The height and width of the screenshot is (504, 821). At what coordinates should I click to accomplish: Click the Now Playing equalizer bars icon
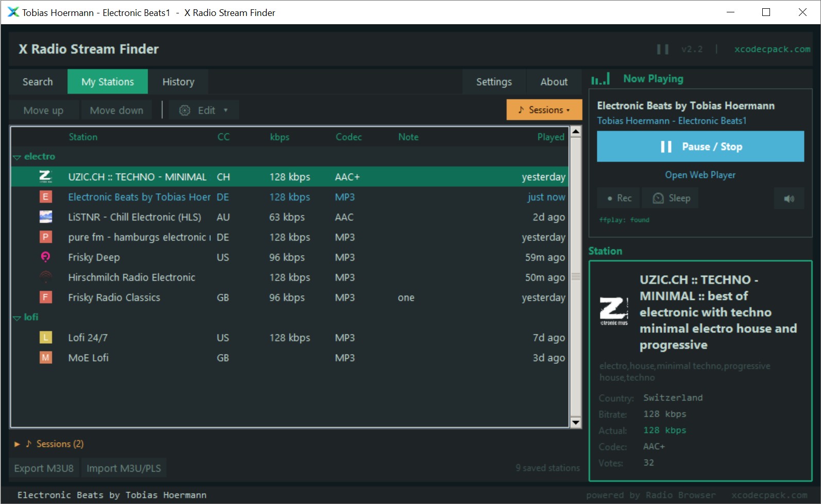(600, 79)
